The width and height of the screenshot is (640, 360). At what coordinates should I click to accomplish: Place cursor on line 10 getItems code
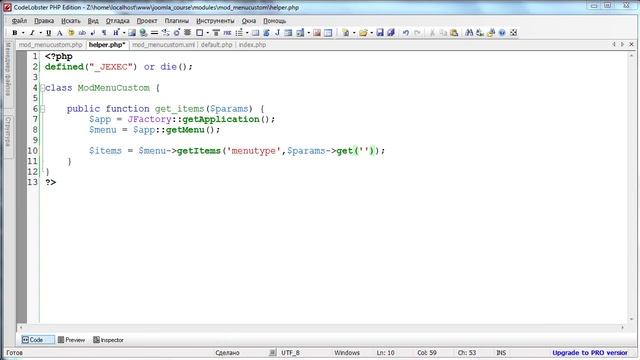[237, 151]
